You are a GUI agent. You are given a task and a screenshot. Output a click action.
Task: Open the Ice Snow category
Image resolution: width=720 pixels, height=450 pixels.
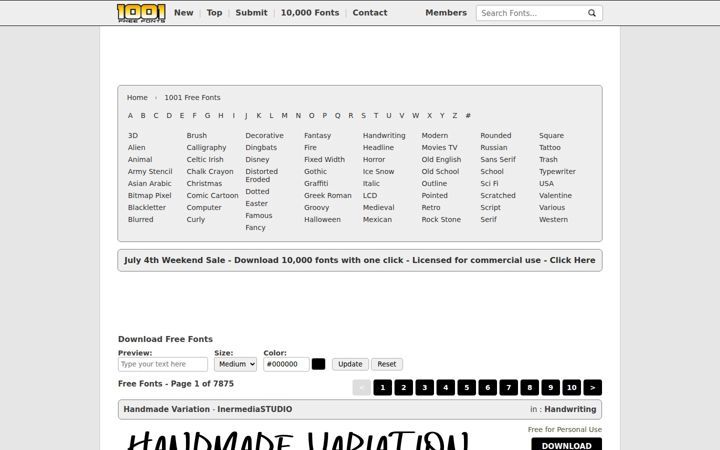click(378, 171)
